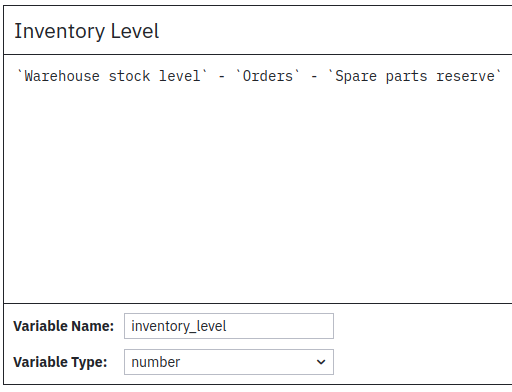Open the Variable Type dropdown showing number
The height and width of the screenshot is (392, 512).
[x=229, y=362]
